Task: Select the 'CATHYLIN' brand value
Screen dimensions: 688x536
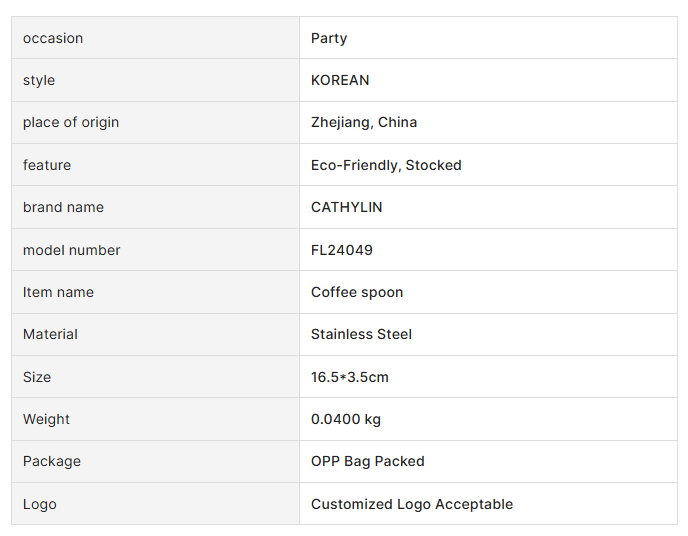Action: (x=347, y=207)
